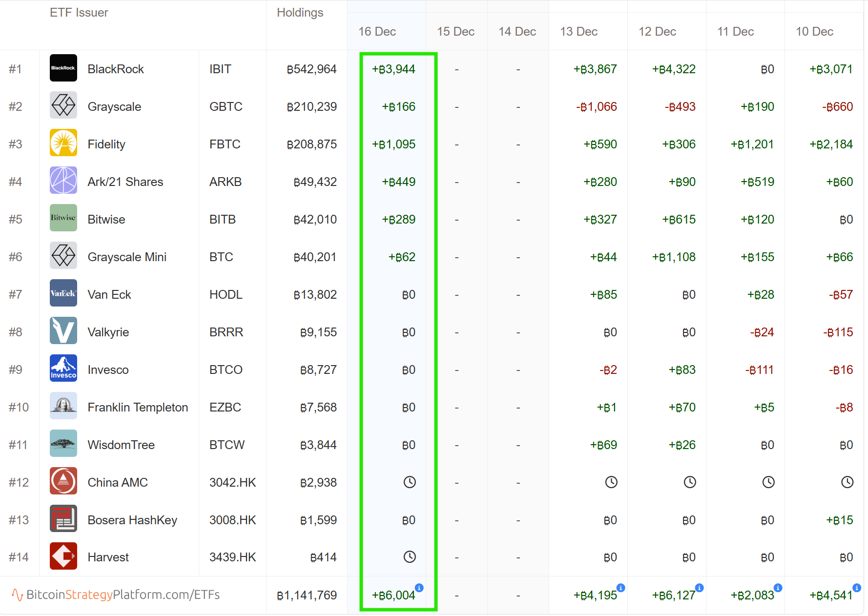Click the pending clock icon for China AMC 16 Dec

(x=410, y=482)
